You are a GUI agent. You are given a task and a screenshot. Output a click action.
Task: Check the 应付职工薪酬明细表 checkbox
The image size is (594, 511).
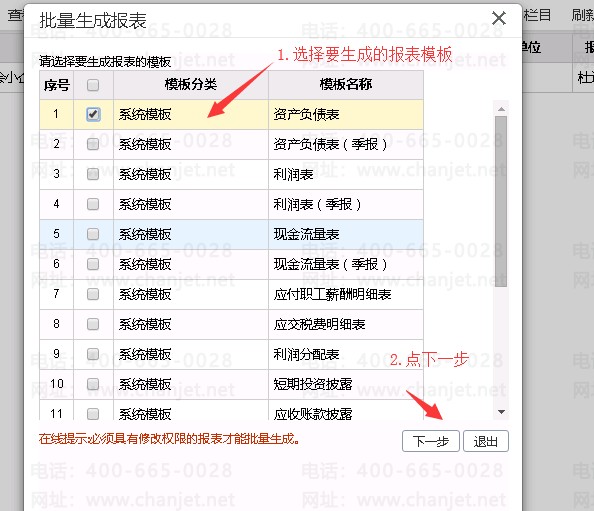[x=93, y=294]
